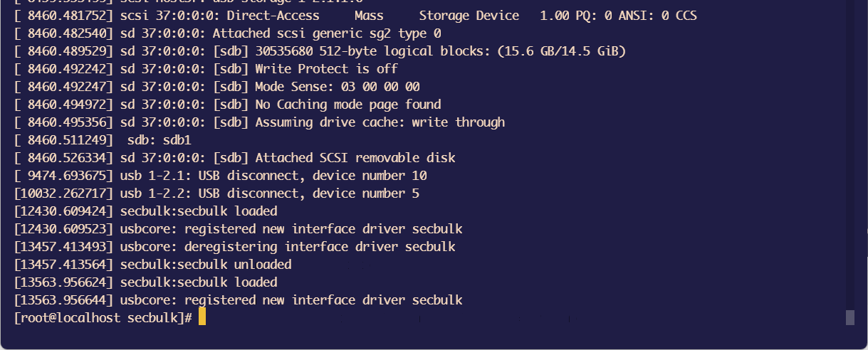Click 'USB disconnect, device number 5' line

tap(216, 193)
